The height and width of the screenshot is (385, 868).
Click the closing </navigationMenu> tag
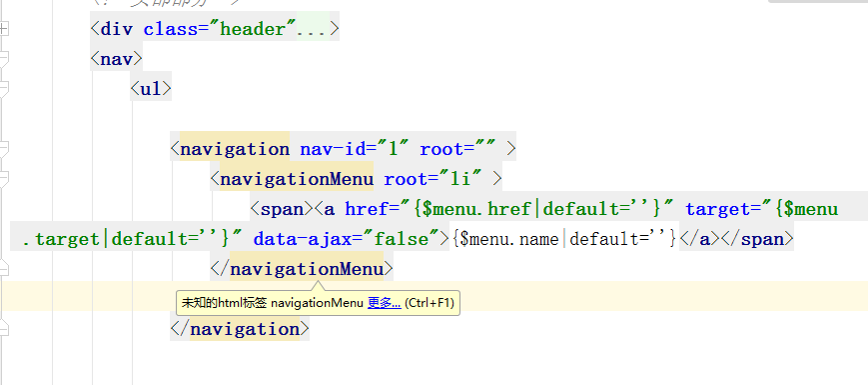[302, 269]
